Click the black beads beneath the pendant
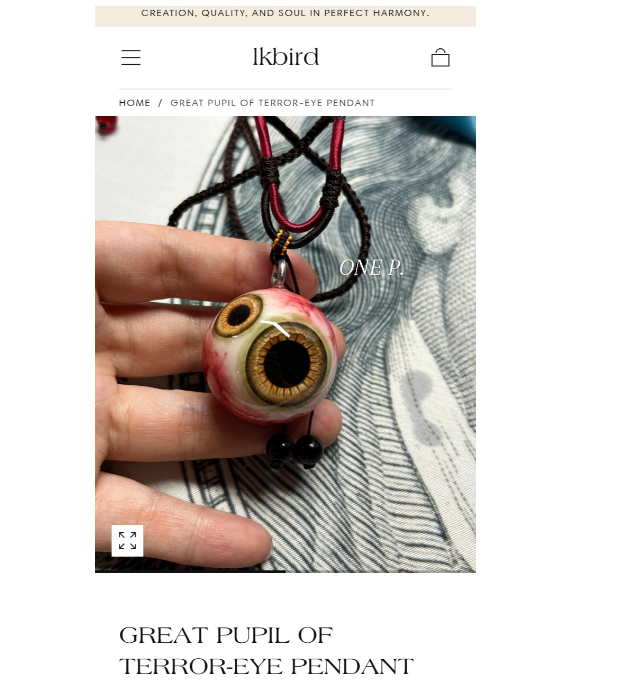This screenshot has width=644, height=680. point(294,451)
